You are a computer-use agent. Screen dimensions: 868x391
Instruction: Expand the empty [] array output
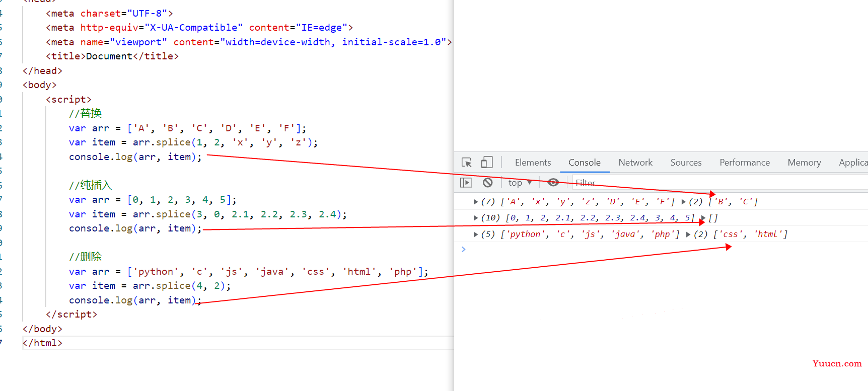(x=703, y=218)
